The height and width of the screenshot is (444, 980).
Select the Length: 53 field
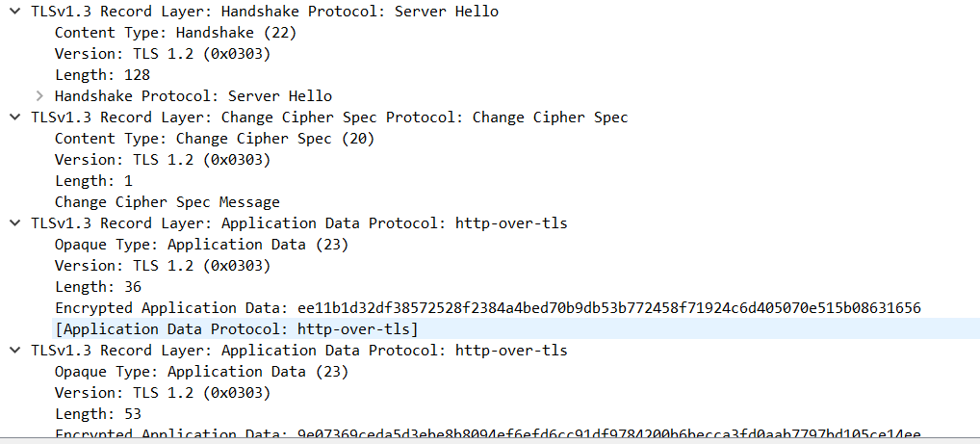tap(97, 414)
